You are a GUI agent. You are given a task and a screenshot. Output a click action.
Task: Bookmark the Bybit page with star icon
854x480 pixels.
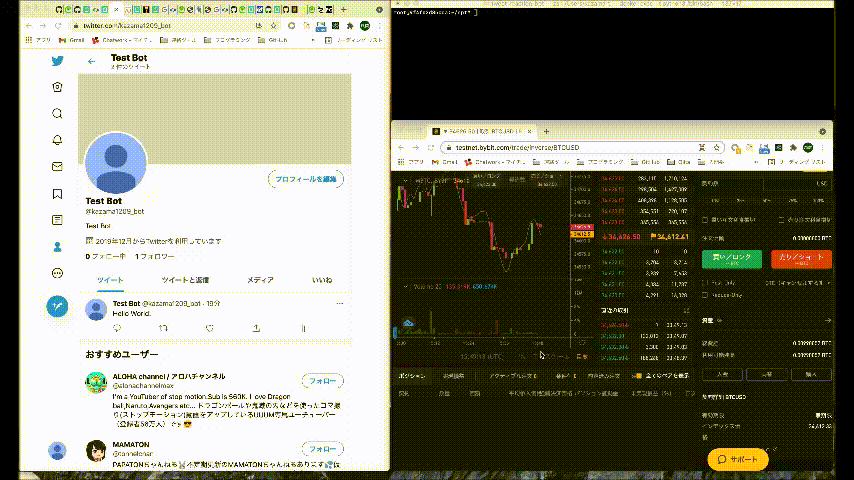coord(717,148)
